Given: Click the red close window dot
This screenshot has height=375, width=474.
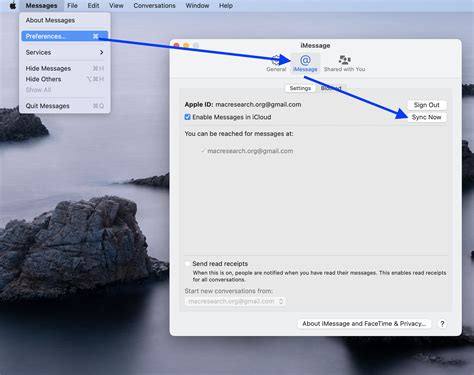Looking at the screenshot, I should click(176, 45).
